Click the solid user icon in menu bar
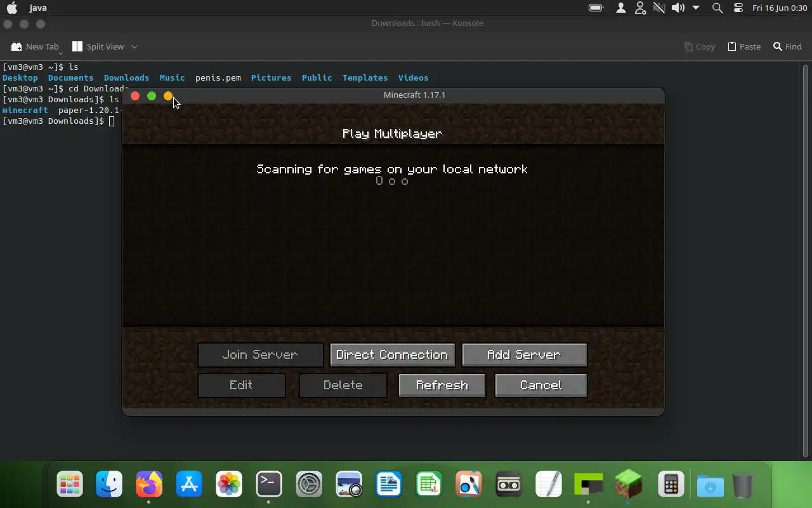This screenshot has width=812, height=508. click(x=621, y=8)
